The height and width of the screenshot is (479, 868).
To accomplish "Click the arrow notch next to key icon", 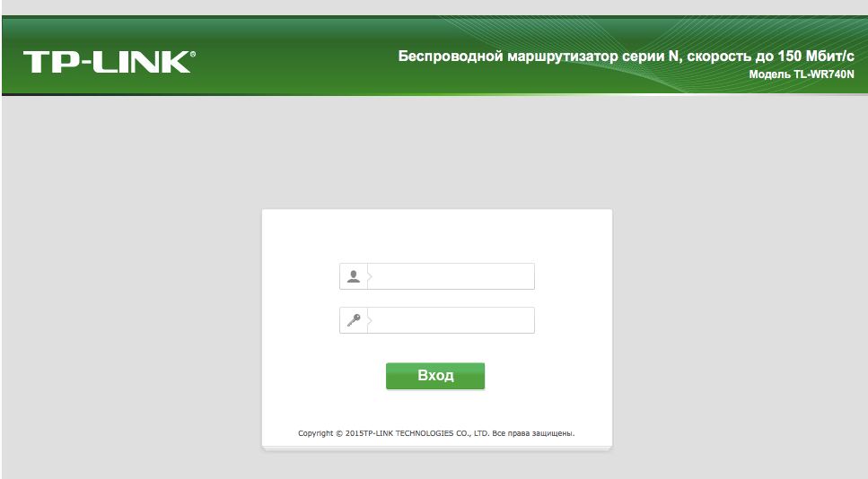I will [x=370, y=320].
